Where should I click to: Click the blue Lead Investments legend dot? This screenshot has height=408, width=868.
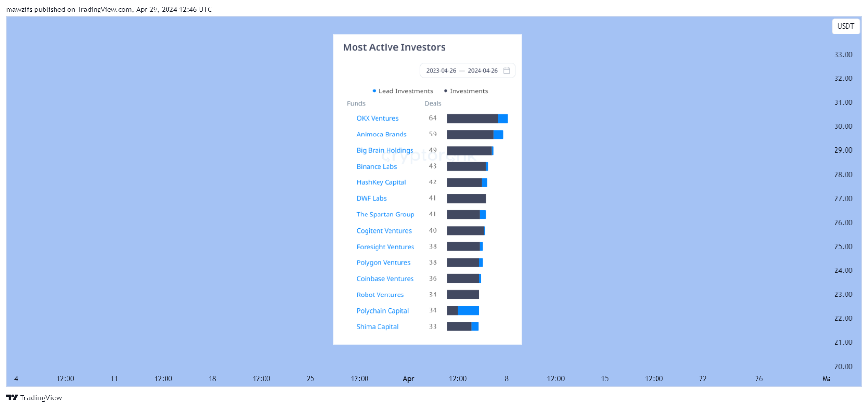click(374, 91)
